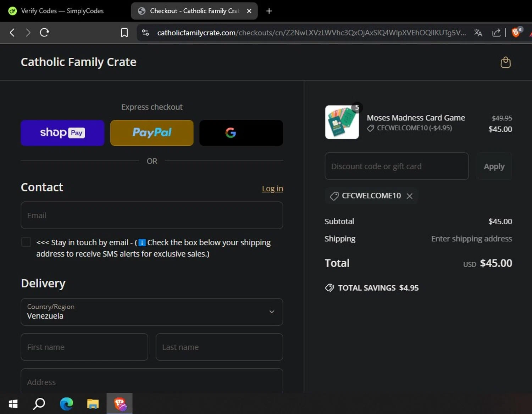Screen dimensions: 532x414
Task: Select the Checkout - Catholic Family Crate tab
Action: tap(194, 11)
